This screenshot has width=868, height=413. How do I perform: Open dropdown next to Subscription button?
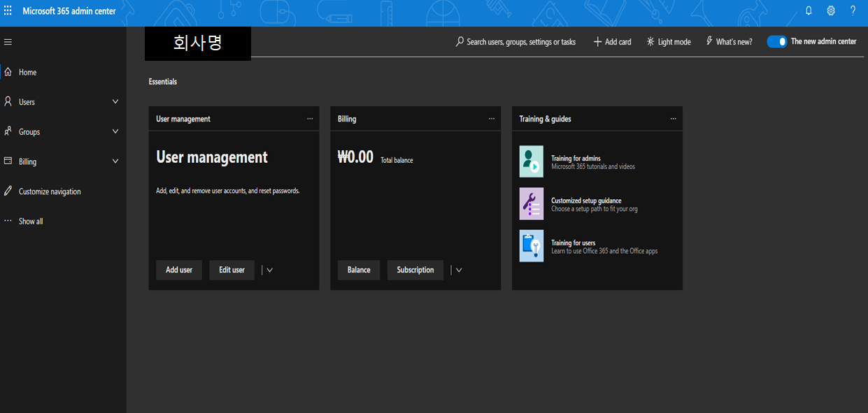click(x=459, y=270)
